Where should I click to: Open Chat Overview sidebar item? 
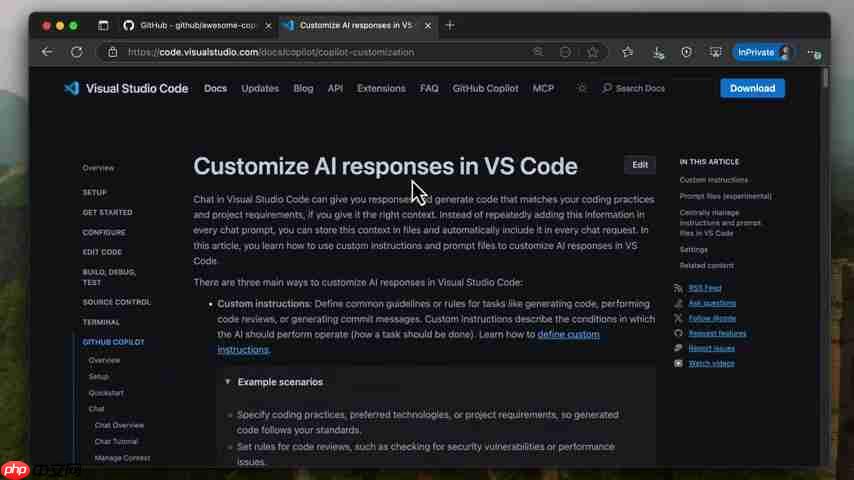click(119, 425)
